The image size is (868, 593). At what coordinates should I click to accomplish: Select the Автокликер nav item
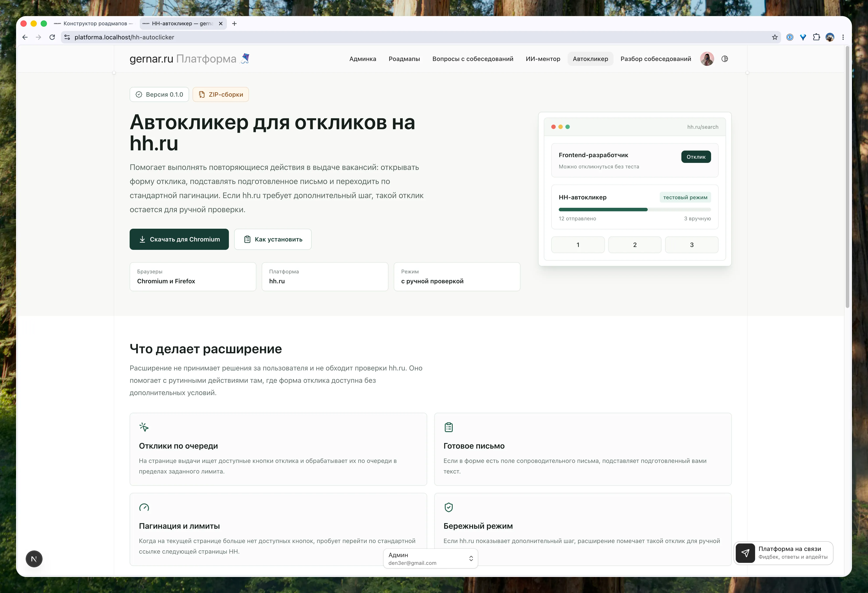pyautogui.click(x=590, y=59)
